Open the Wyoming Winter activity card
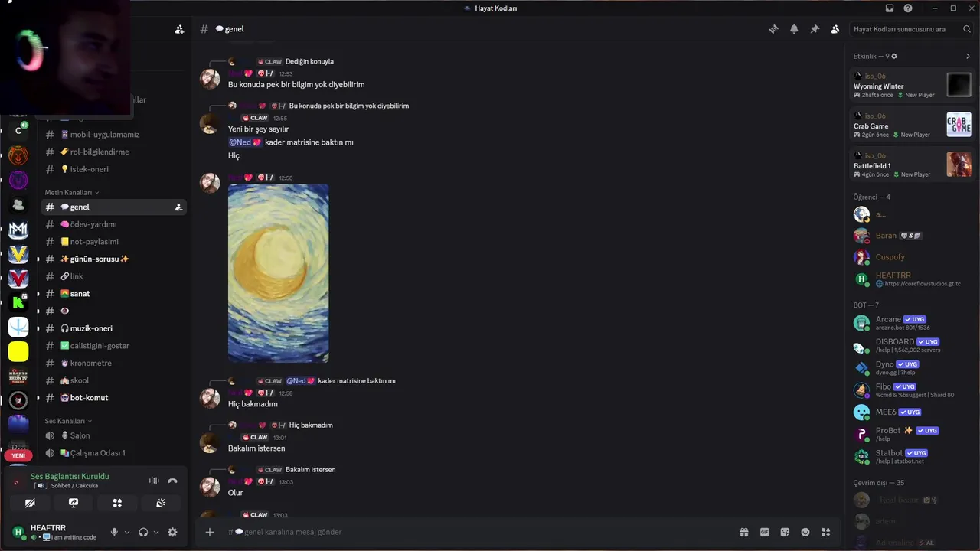 [913, 84]
